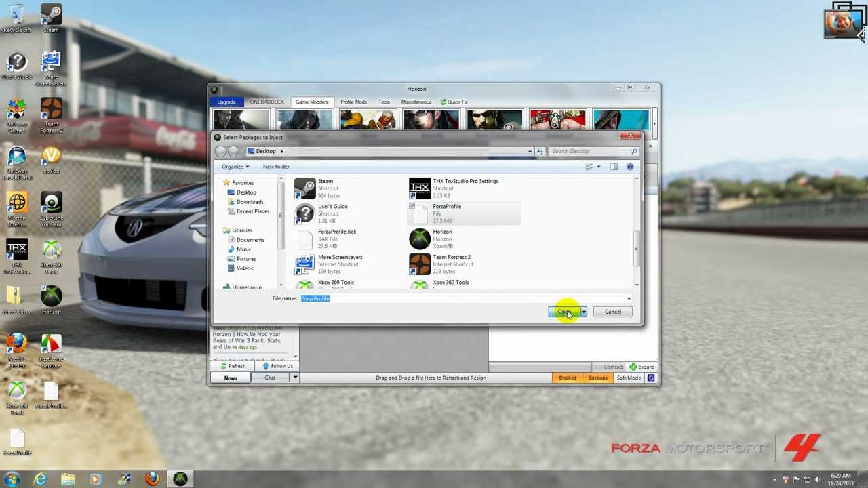
Task: Uncheck the ForzaProfile file checkbox
Action: pyautogui.click(x=412, y=206)
